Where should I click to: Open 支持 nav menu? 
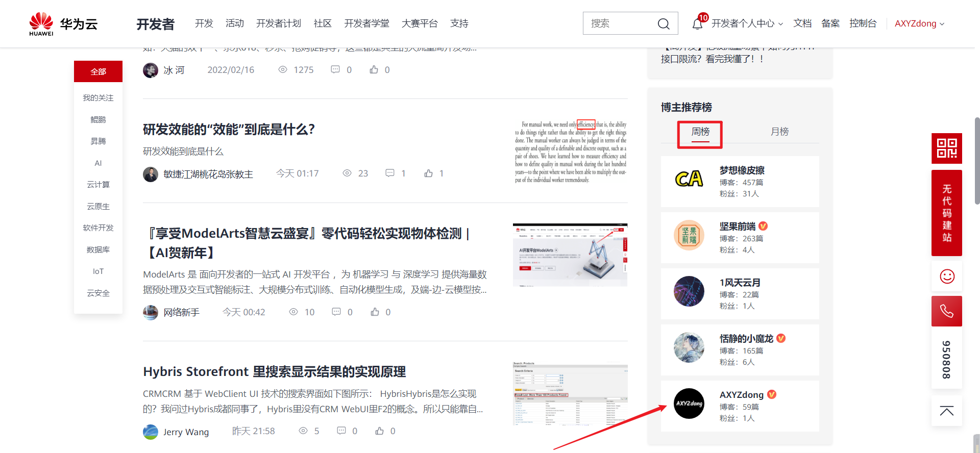459,23
